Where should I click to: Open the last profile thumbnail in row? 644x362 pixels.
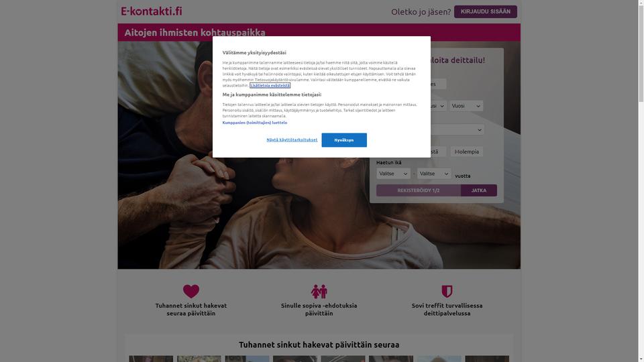pos(487,359)
